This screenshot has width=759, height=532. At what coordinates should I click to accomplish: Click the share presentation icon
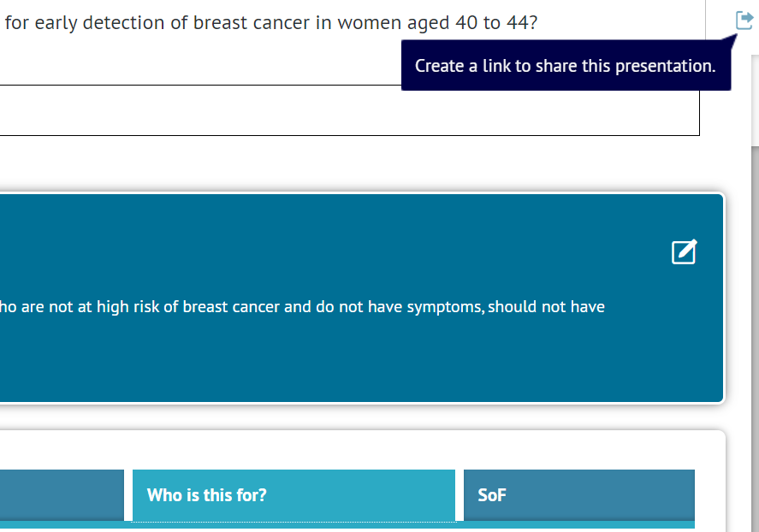[x=744, y=20]
